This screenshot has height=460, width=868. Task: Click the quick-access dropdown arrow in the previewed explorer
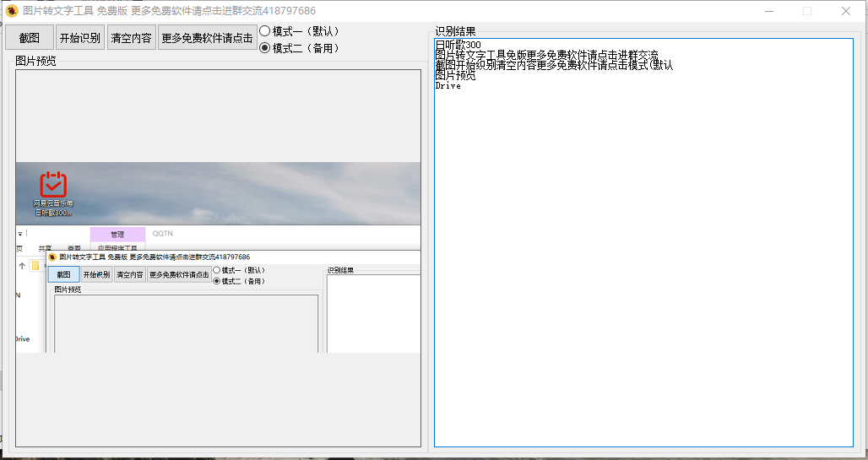pos(19,234)
